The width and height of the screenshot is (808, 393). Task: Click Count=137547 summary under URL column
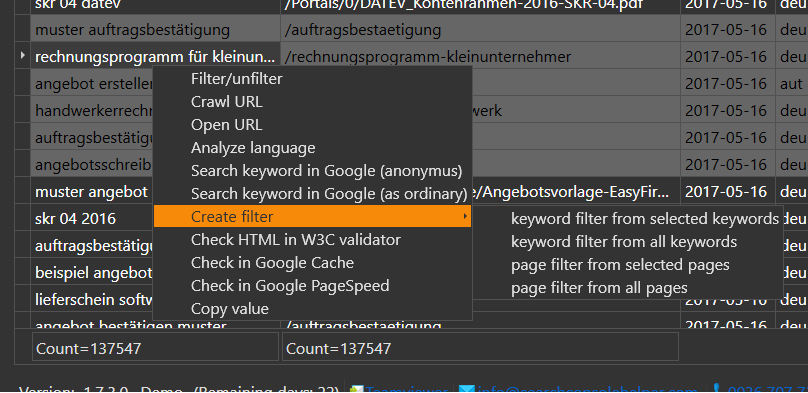(x=480, y=348)
